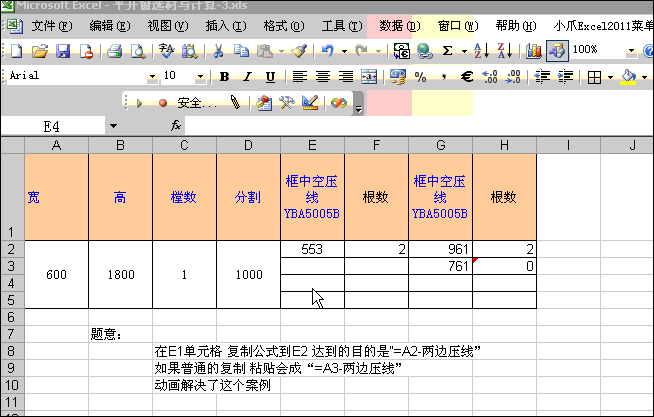The height and width of the screenshot is (417, 654).
Task: Click the Print icon
Action: 115,50
